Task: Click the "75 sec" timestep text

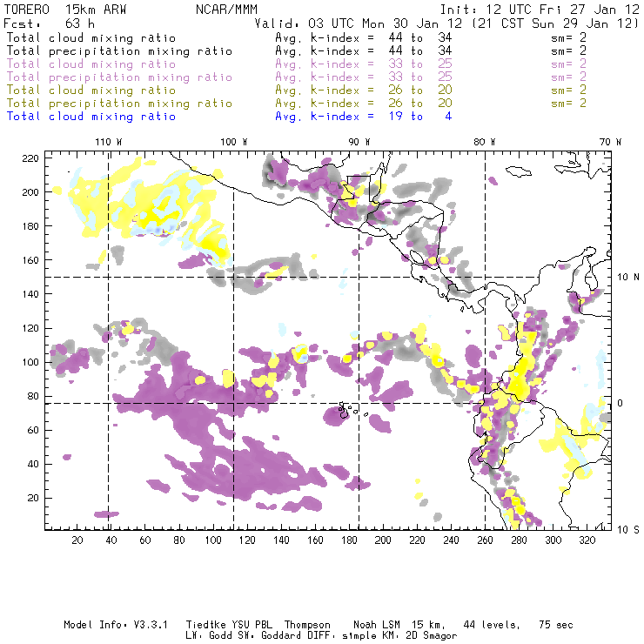Action: (556, 625)
